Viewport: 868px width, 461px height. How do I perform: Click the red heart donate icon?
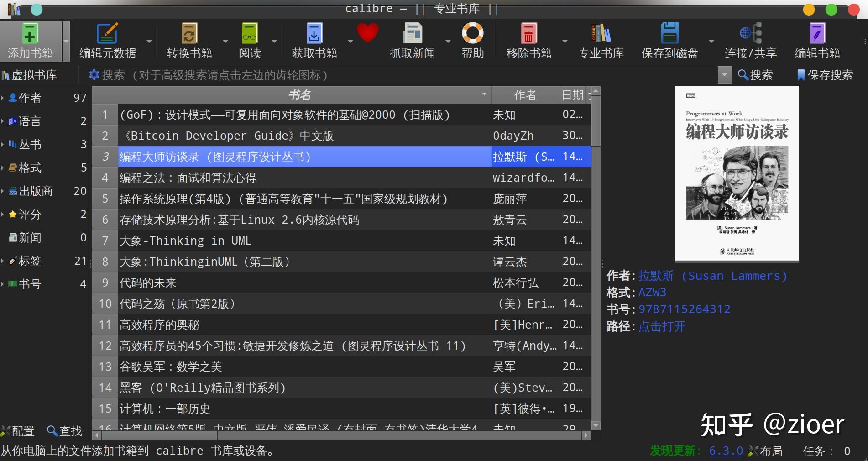[x=368, y=33]
